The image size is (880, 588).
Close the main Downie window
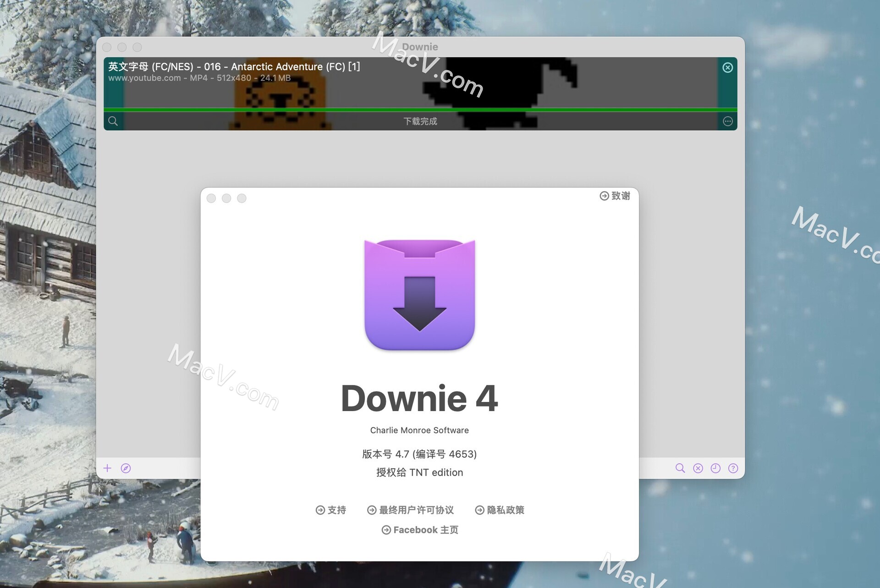point(107,47)
